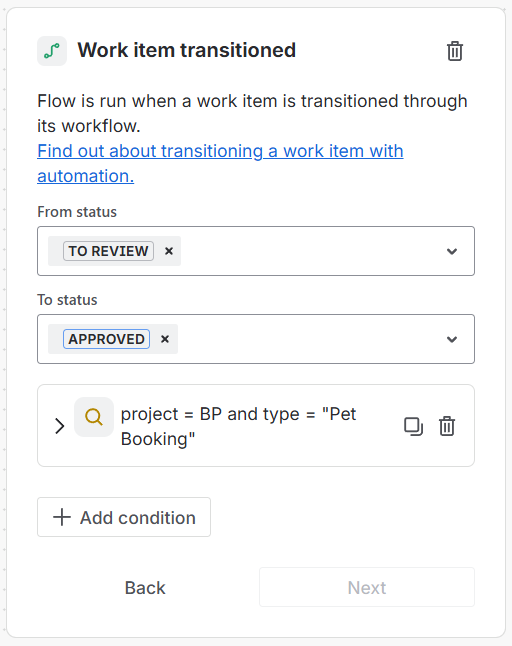Delete the project = BP condition
Viewport: 512px width, 646px height.
click(x=447, y=426)
